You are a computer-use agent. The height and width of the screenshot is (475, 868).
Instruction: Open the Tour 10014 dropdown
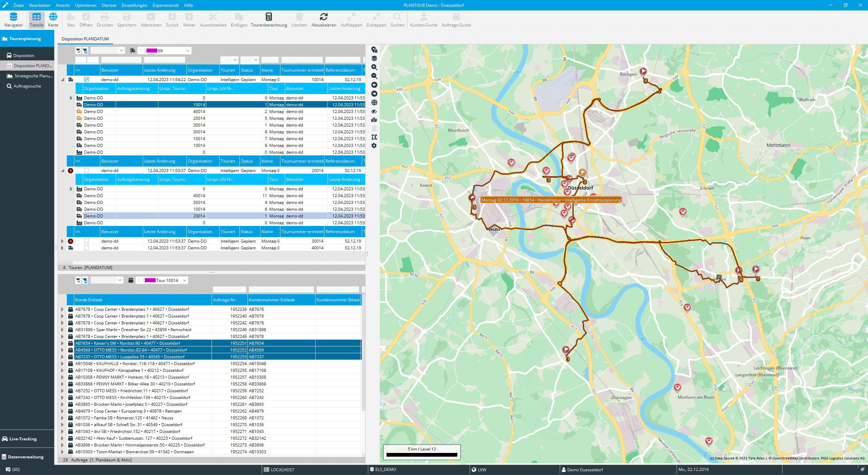click(184, 280)
